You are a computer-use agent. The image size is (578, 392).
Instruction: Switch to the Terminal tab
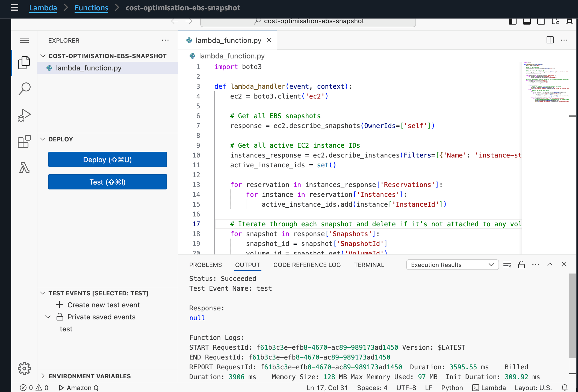[369, 265]
